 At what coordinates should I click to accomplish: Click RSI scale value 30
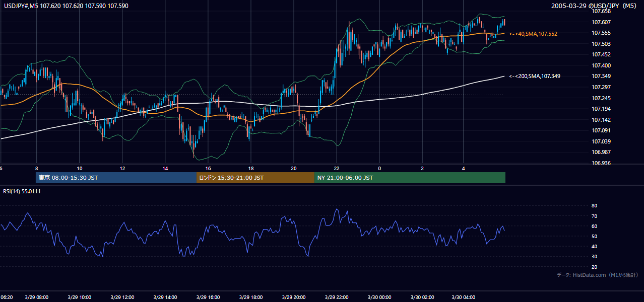click(x=594, y=257)
